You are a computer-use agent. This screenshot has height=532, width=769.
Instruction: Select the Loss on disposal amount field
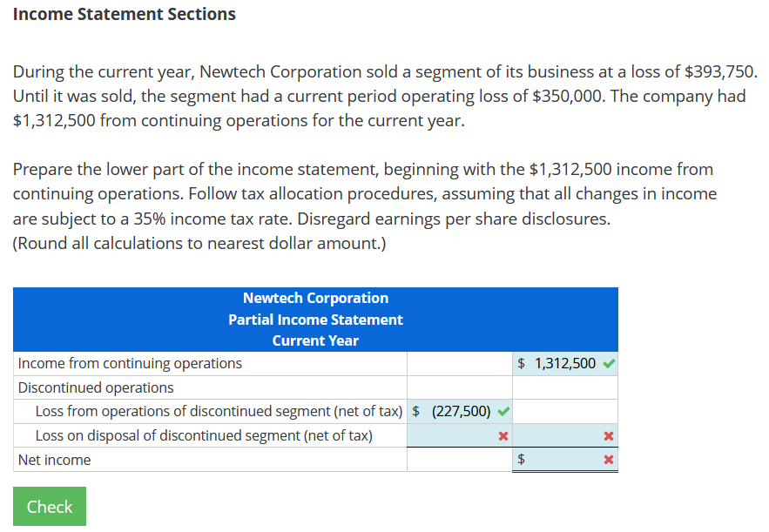click(457, 435)
